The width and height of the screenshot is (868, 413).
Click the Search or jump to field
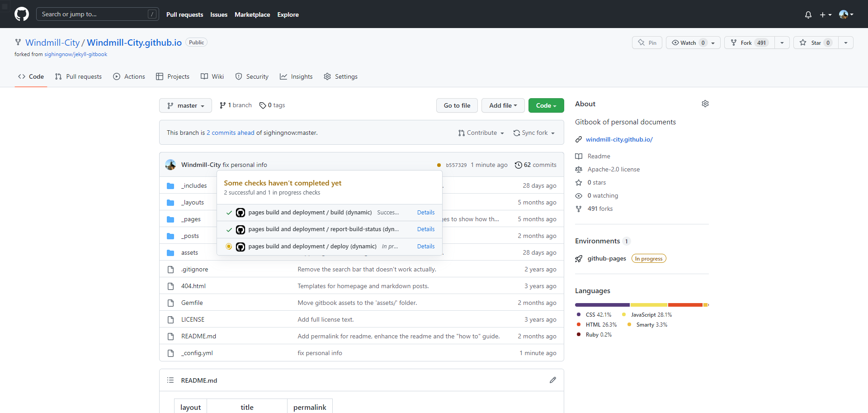97,14
